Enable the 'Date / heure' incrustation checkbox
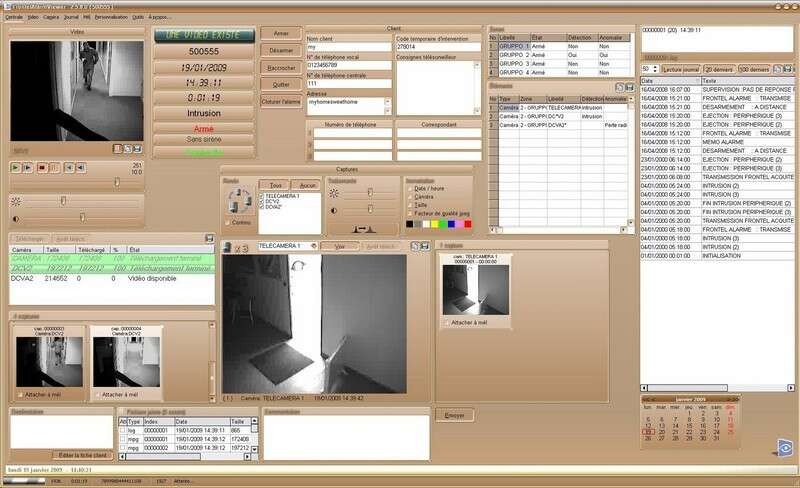The image size is (800, 488). coord(410,189)
